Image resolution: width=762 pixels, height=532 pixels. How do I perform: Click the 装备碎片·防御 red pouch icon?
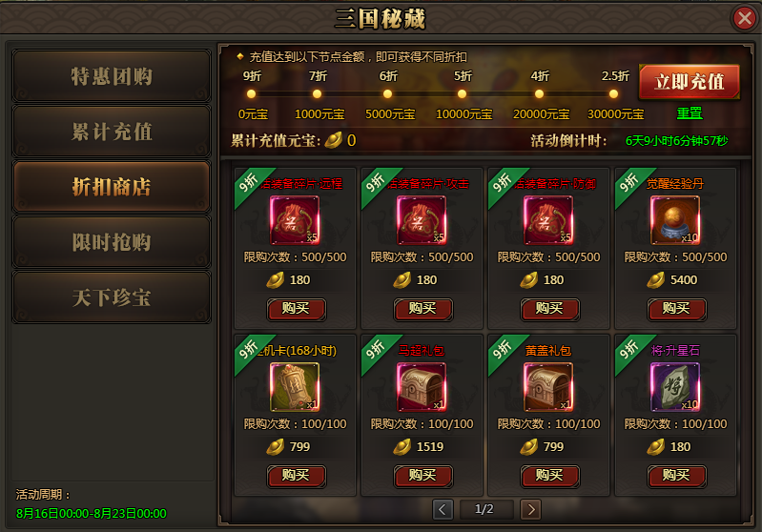coord(548,220)
